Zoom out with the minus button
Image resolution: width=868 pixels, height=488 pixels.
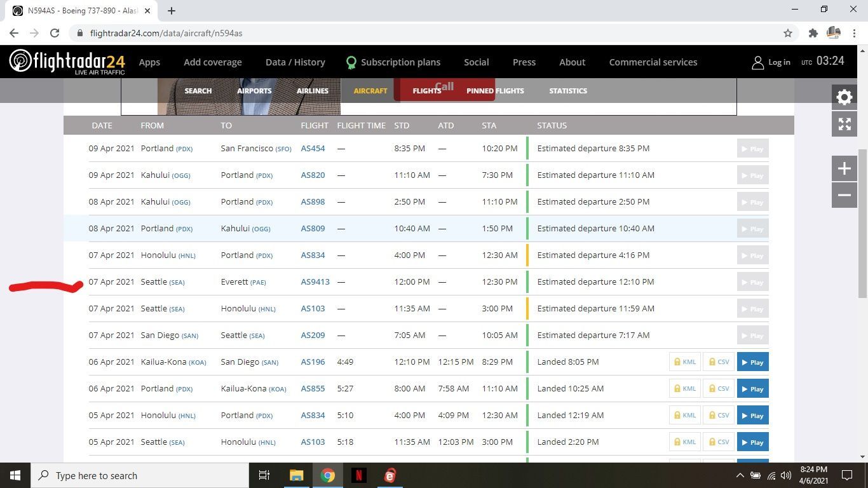pos(844,195)
